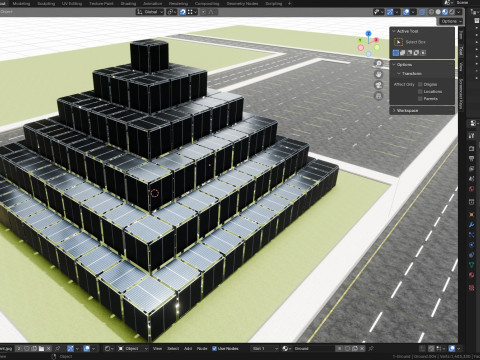The image size is (480, 360).
Task: Open viewport object visibility dropdown
Action: pos(378,12)
